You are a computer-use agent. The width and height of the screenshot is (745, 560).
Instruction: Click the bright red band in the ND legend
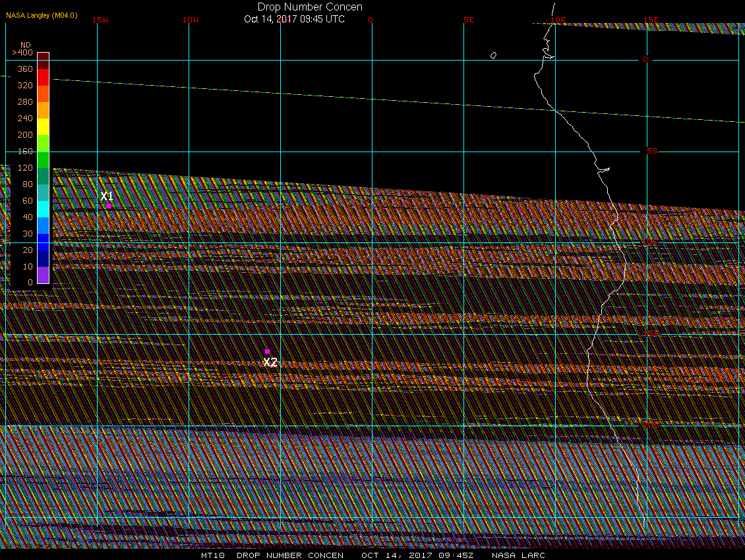pos(43,77)
